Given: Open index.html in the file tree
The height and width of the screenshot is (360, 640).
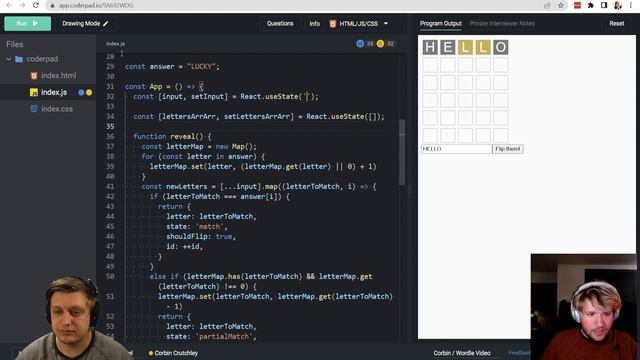Looking at the screenshot, I should (58, 76).
